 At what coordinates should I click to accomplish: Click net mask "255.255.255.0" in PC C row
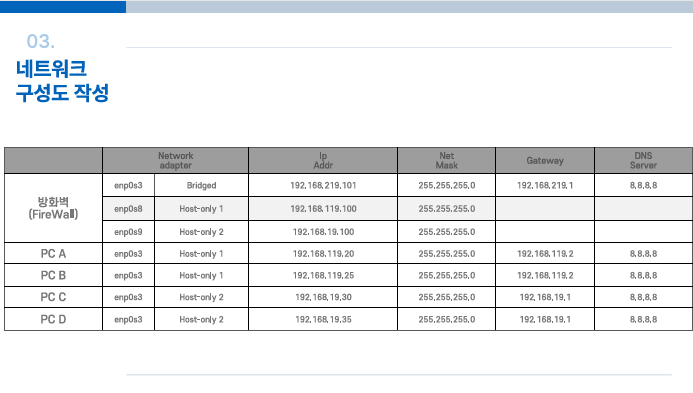tap(446, 297)
